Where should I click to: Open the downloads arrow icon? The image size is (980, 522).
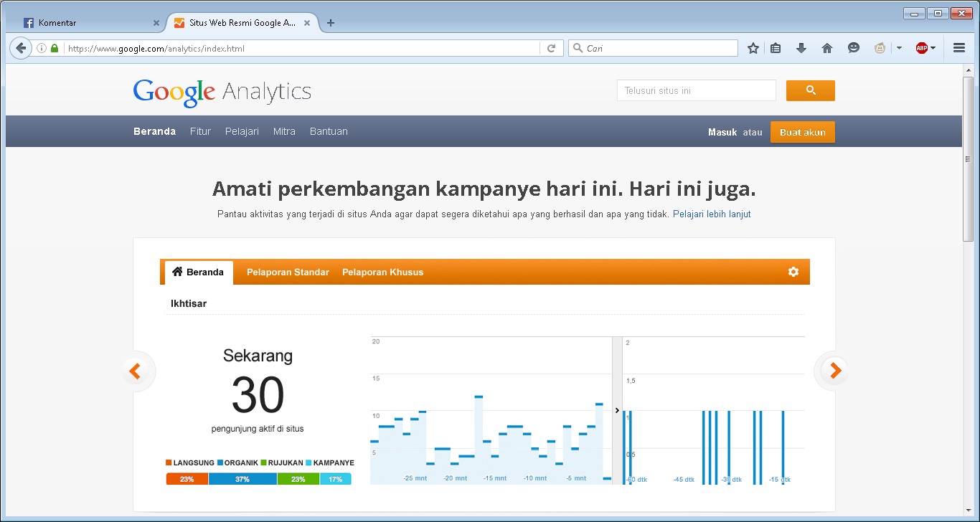pyautogui.click(x=801, y=48)
